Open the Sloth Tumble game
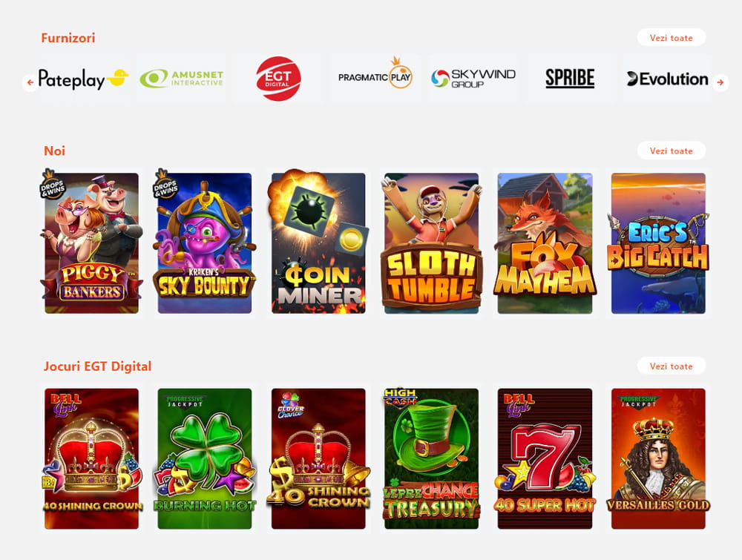The width and height of the screenshot is (742, 560). click(431, 243)
